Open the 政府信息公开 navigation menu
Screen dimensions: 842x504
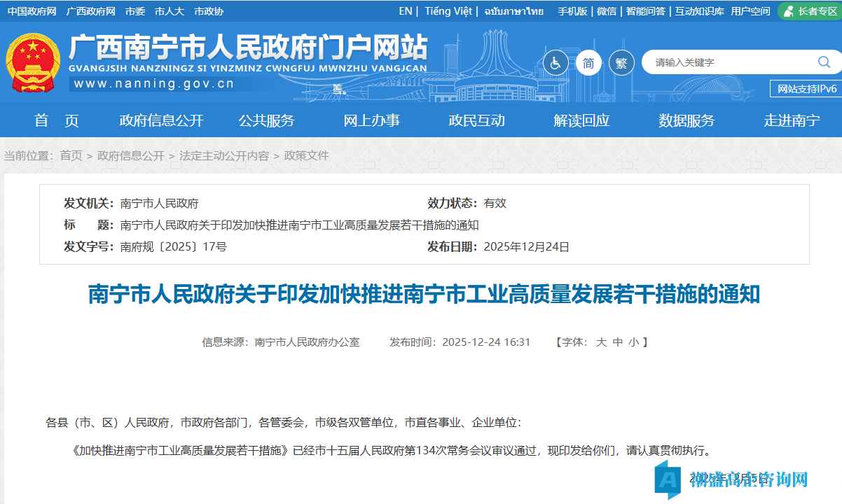[x=162, y=120]
